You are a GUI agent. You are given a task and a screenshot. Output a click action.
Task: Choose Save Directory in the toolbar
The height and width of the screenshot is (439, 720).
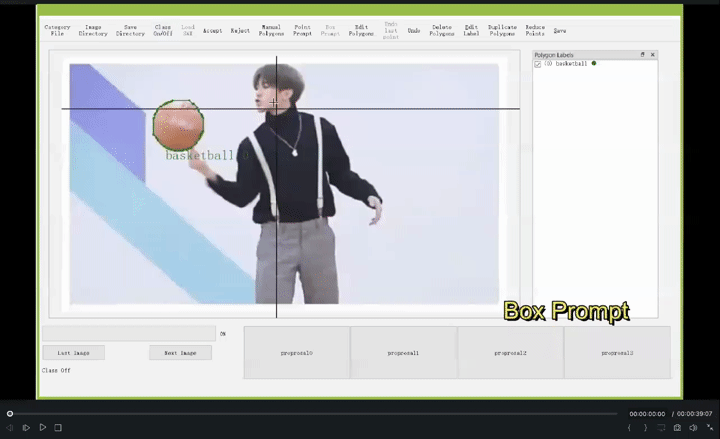pyautogui.click(x=130, y=30)
